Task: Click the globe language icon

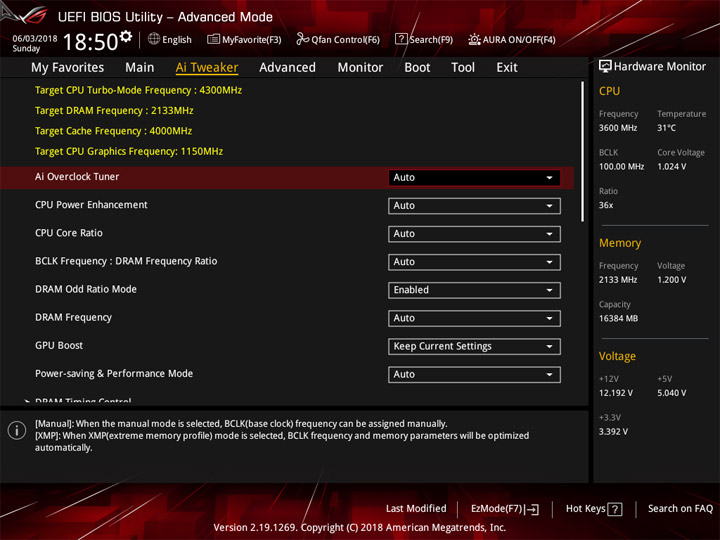Action: point(154,39)
